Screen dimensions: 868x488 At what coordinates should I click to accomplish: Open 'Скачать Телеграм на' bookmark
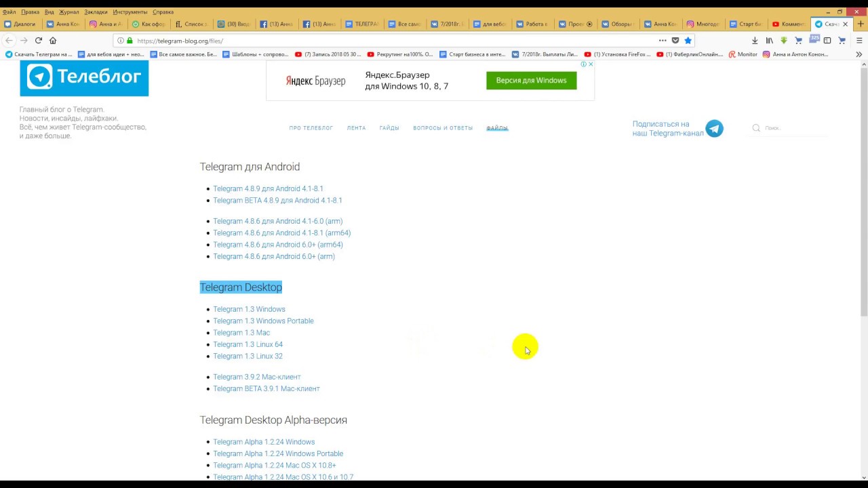(38, 54)
